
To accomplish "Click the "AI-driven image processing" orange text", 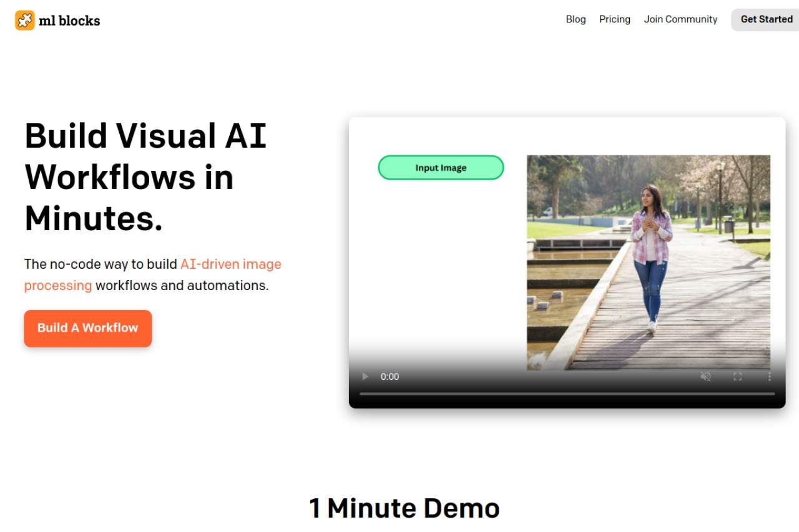I will (x=153, y=274).
